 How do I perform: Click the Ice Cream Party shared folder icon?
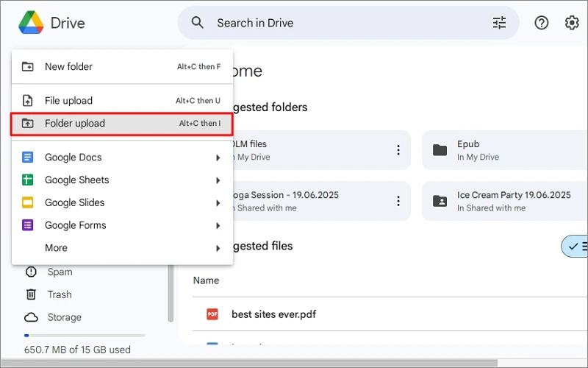440,201
